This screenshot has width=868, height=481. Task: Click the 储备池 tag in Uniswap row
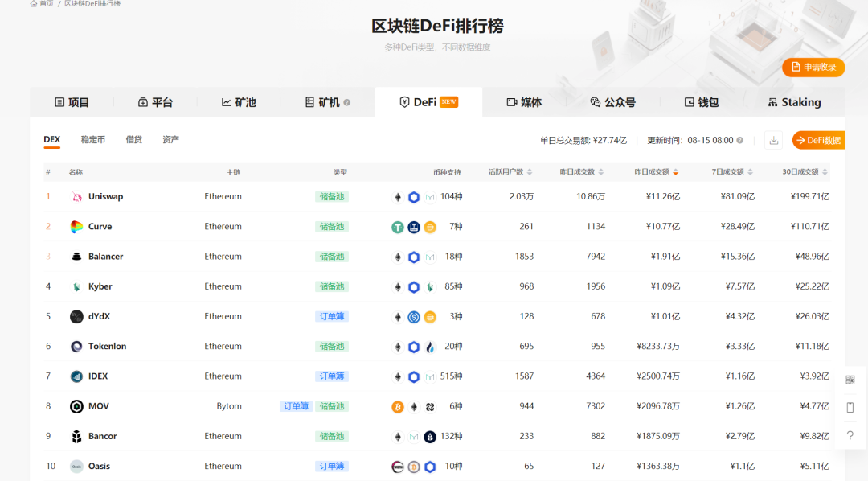(332, 197)
